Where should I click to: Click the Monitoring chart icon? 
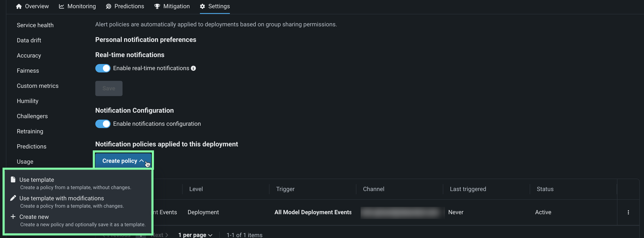(61, 6)
